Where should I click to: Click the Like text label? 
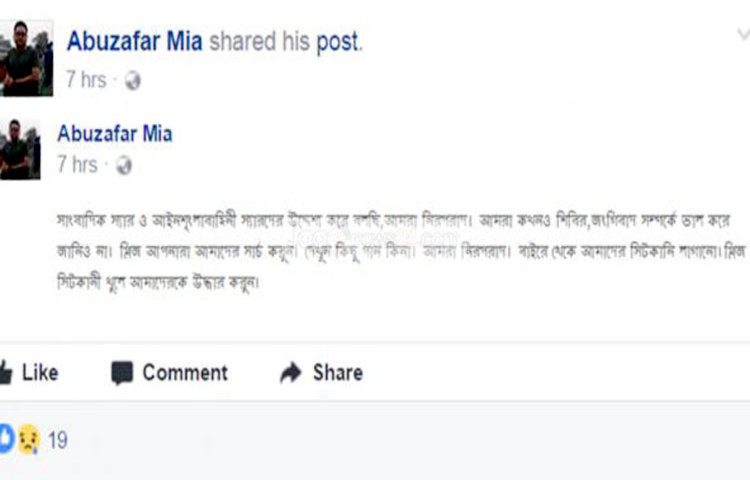pos(40,373)
